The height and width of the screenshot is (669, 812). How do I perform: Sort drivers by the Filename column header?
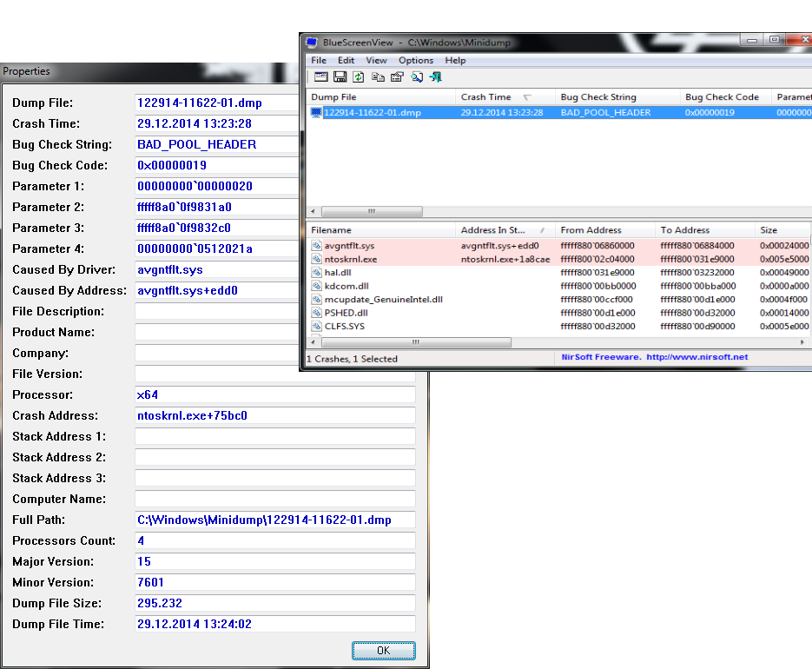tap(381, 230)
